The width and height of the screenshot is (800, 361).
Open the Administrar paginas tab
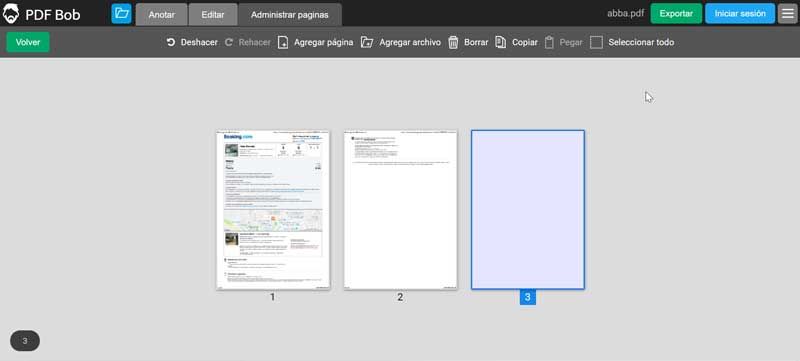coord(290,15)
